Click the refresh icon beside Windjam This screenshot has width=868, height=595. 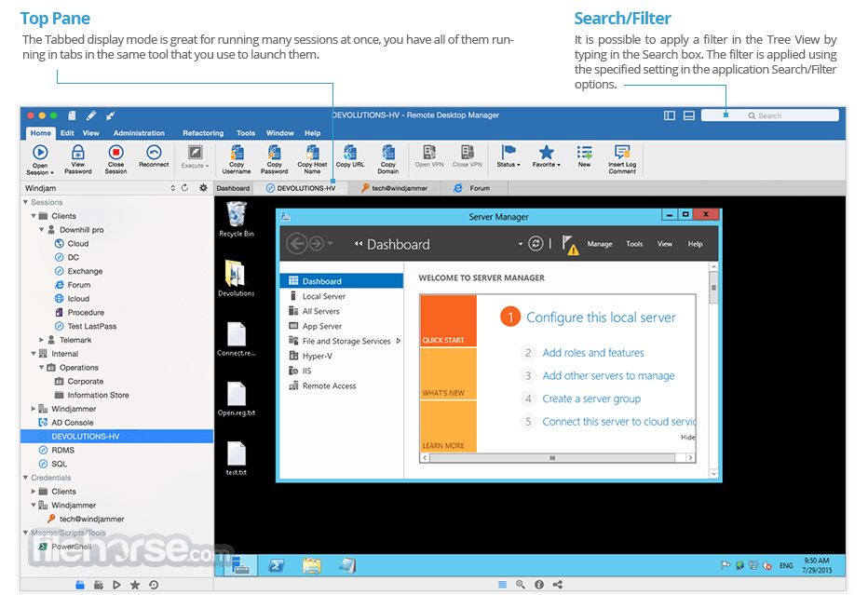[x=185, y=188]
